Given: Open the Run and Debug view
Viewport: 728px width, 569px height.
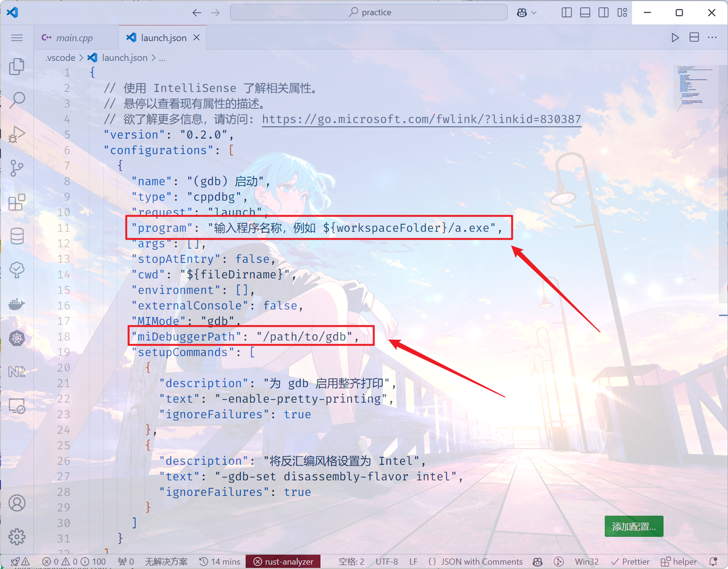Looking at the screenshot, I should [x=17, y=134].
